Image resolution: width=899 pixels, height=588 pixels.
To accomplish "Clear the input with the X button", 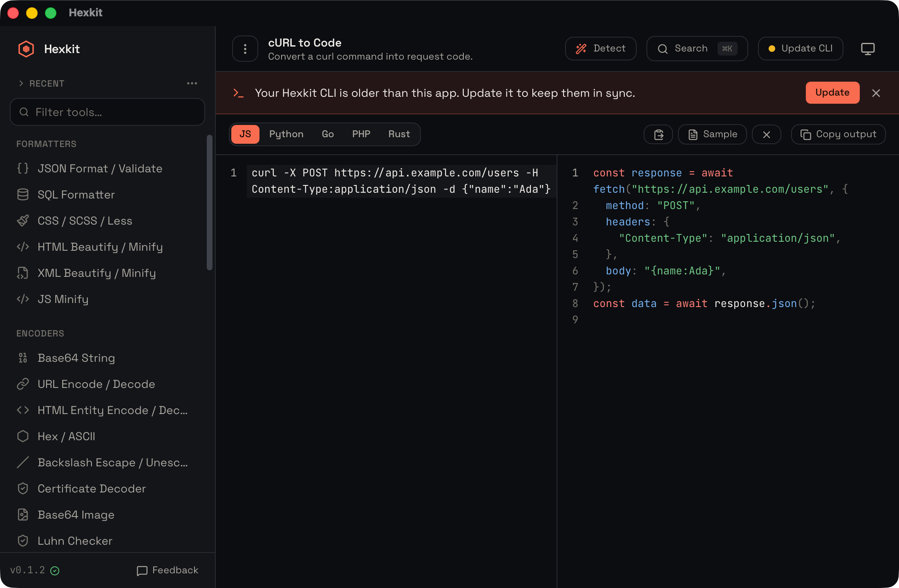I will [767, 134].
